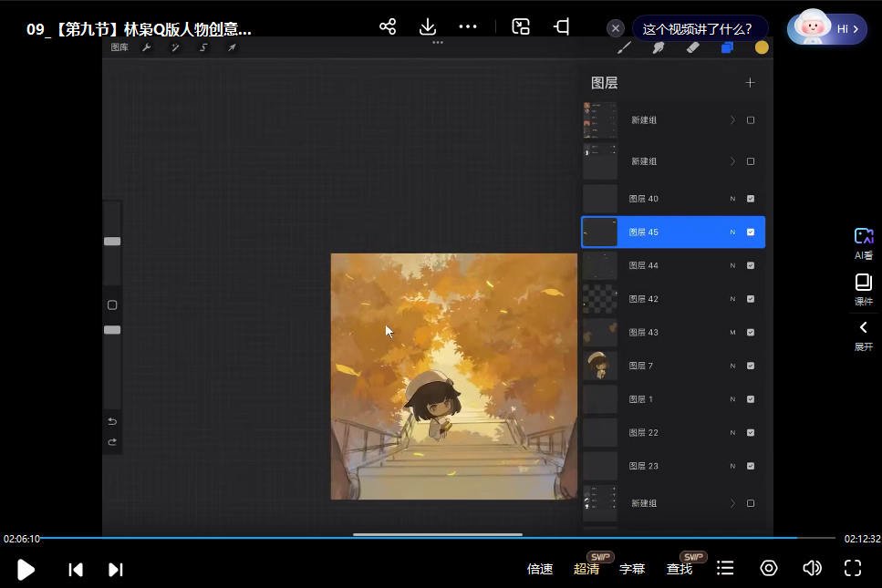The height and width of the screenshot is (588, 882).
Task: Open the 字幕 subtitles menu
Action: 632,569
